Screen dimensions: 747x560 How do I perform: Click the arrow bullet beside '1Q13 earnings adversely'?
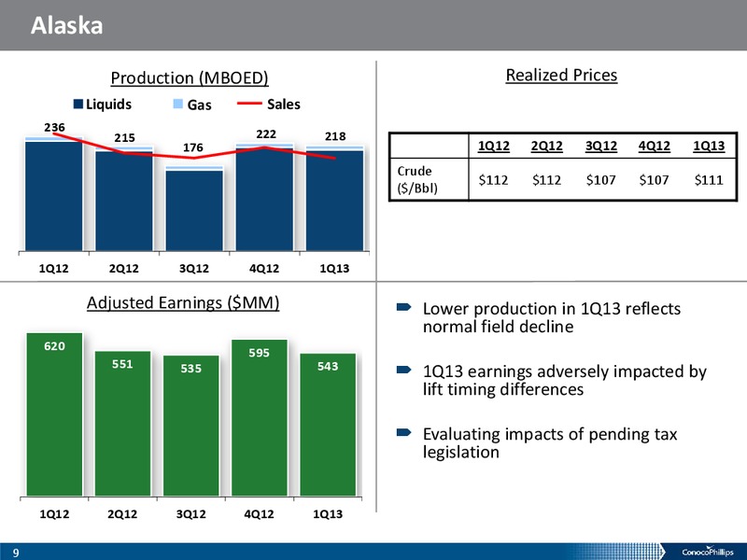click(x=403, y=370)
